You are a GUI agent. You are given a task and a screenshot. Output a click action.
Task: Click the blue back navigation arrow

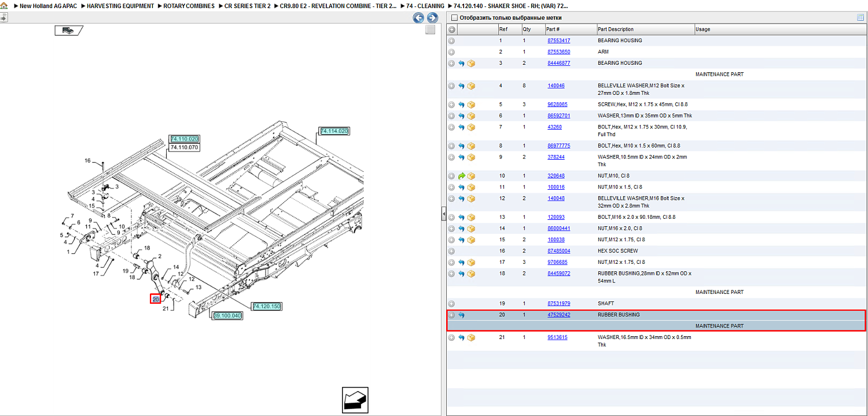418,18
